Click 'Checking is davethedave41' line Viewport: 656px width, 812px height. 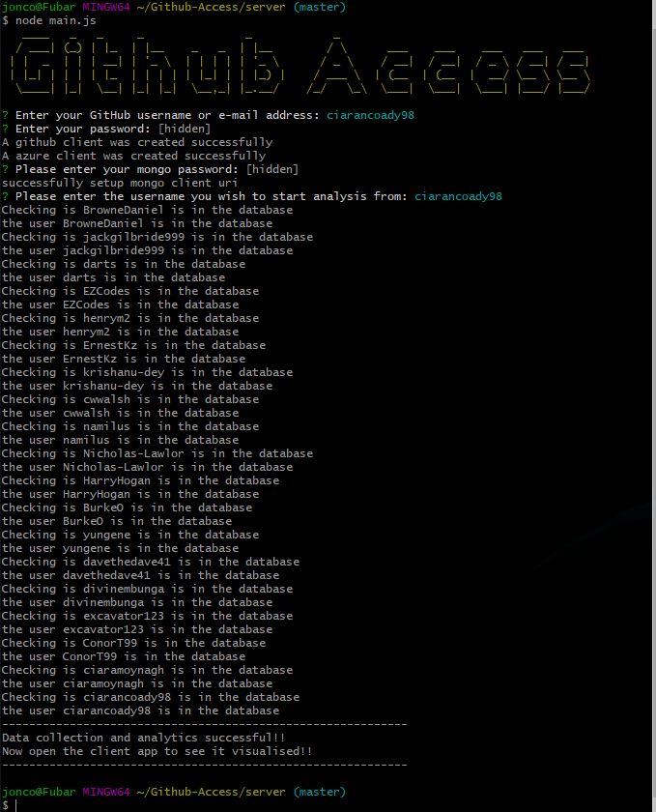pyautogui.click(x=151, y=562)
